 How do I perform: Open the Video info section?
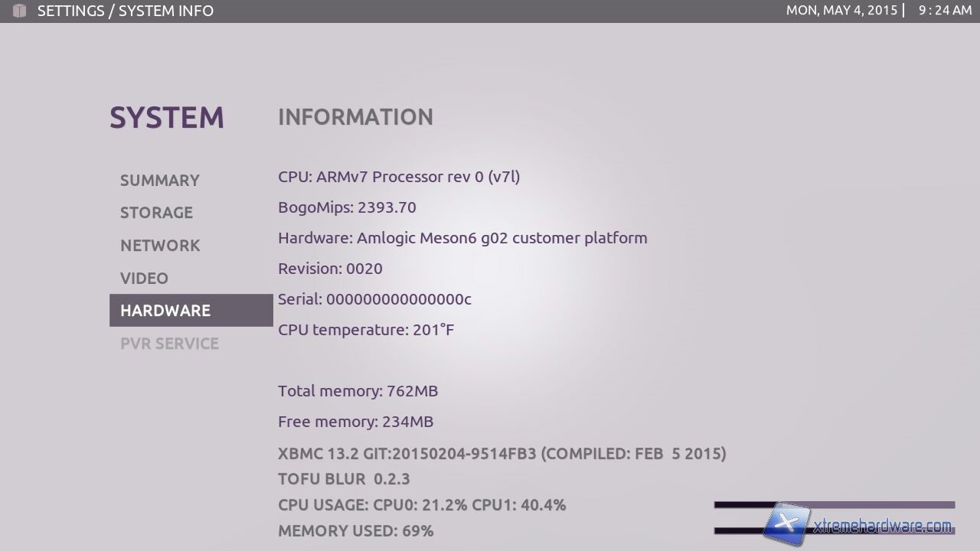tap(144, 279)
